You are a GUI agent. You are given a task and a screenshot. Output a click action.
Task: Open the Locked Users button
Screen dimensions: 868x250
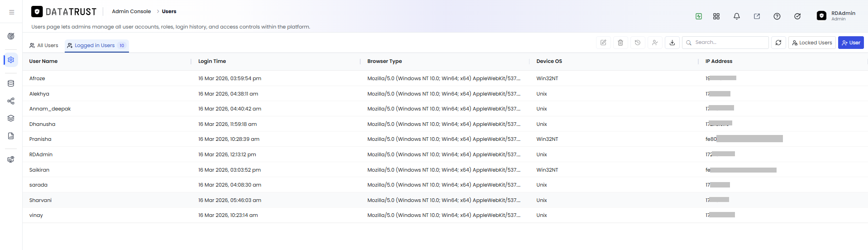pyautogui.click(x=812, y=43)
